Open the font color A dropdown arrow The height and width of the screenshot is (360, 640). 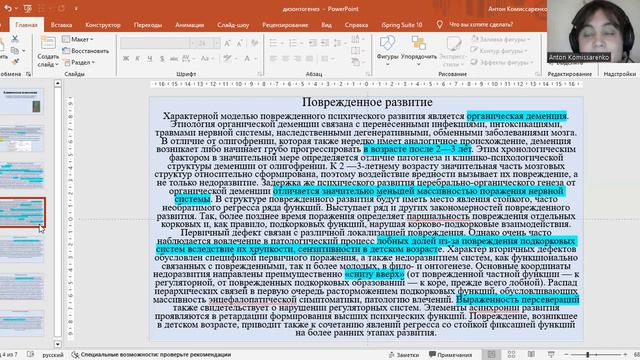[256, 59]
